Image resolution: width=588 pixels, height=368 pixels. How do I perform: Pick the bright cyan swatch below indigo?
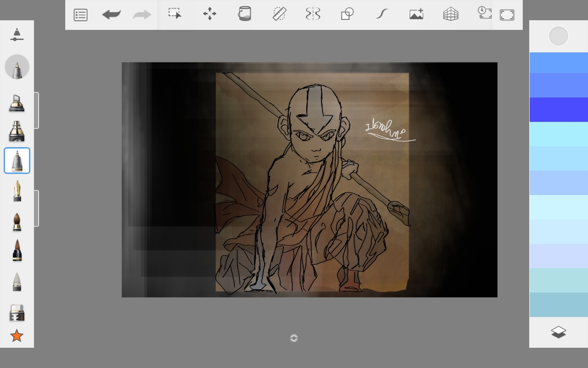tap(559, 134)
